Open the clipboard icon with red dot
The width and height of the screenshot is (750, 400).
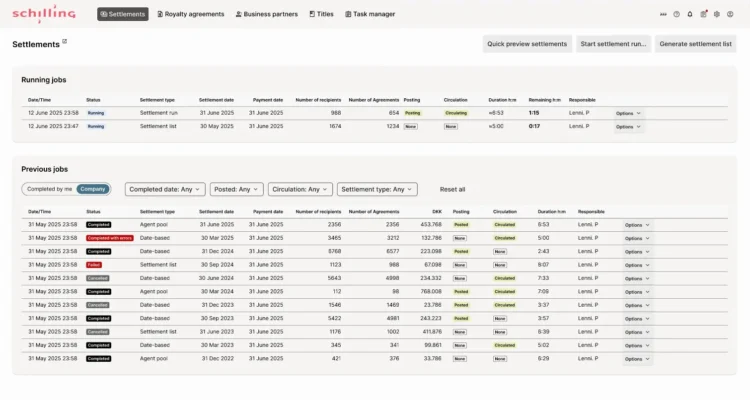click(x=704, y=14)
